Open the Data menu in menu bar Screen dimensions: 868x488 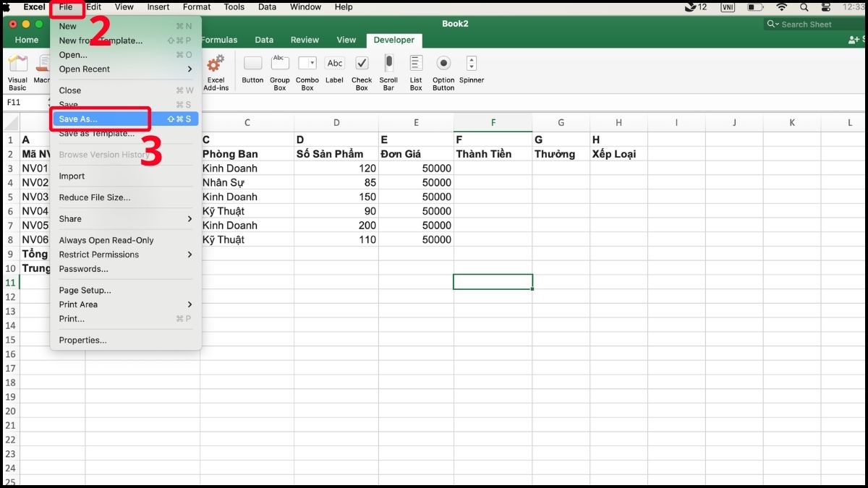tap(268, 7)
